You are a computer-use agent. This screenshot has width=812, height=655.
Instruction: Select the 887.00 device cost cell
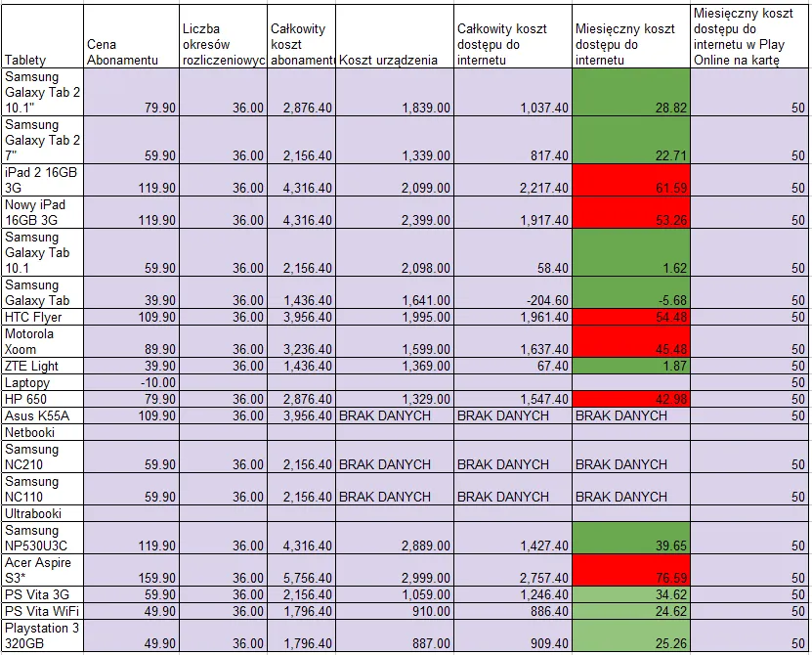[395, 635]
